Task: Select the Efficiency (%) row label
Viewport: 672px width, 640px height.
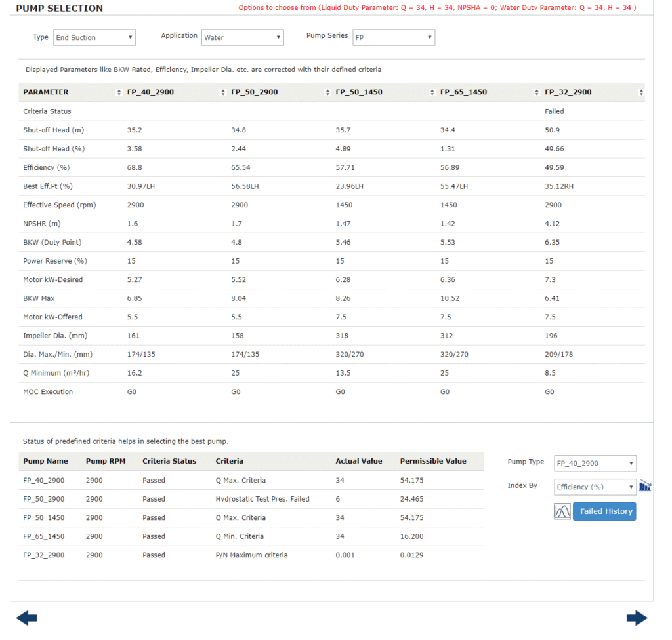Action: (x=47, y=167)
